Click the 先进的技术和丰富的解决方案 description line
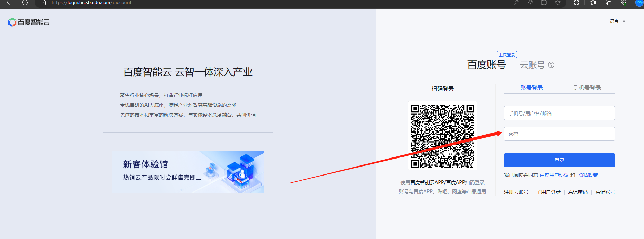Viewport: 644px width, 239px height. pos(188,115)
